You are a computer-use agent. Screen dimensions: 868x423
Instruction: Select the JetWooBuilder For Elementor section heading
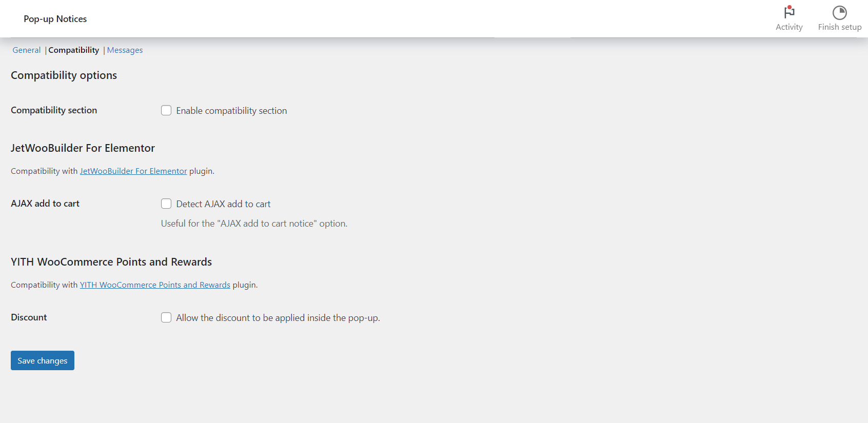tap(83, 148)
